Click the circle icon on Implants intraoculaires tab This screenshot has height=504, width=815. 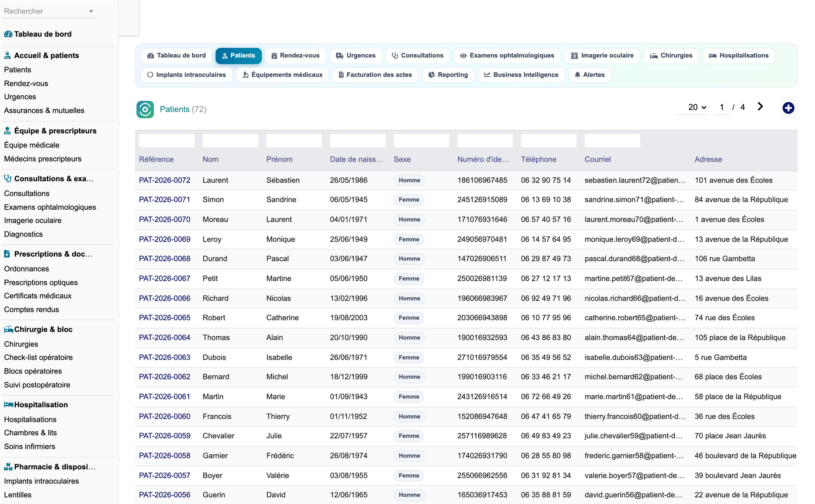(x=150, y=75)
